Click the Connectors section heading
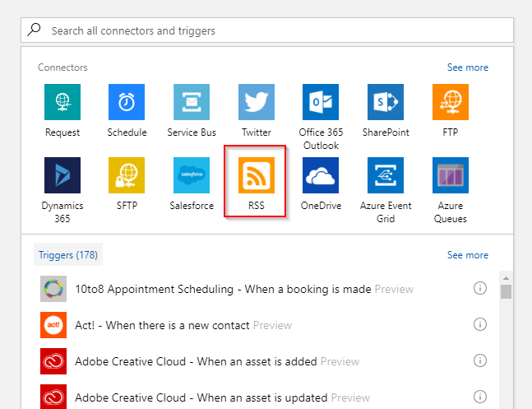Viewport: 532px width, 409px height. point(62,67)
